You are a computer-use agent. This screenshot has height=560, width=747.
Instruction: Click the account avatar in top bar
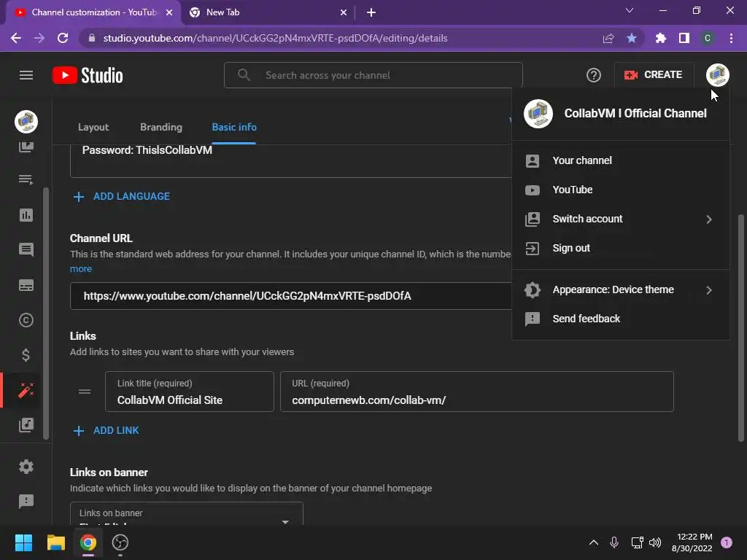718,75
